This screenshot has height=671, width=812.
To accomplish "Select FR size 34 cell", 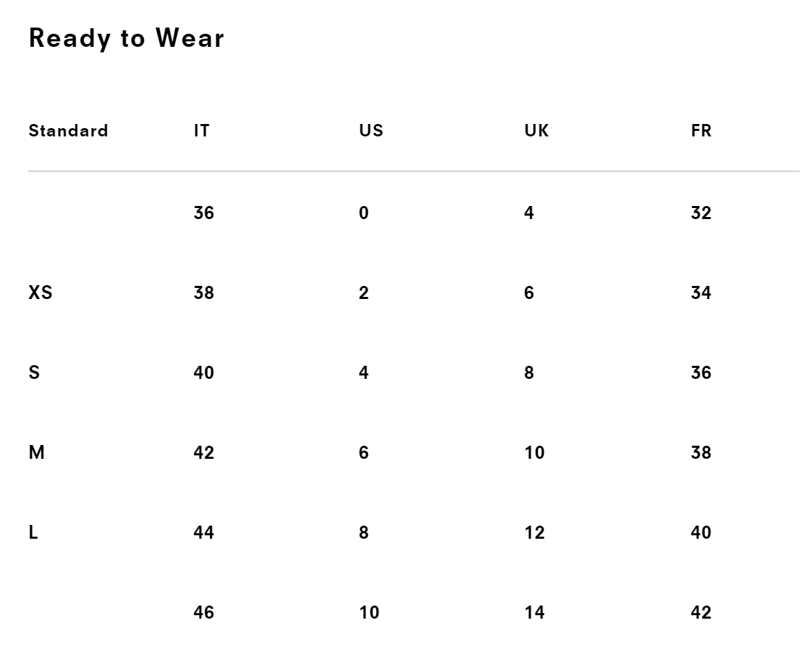I will [701, 293].
